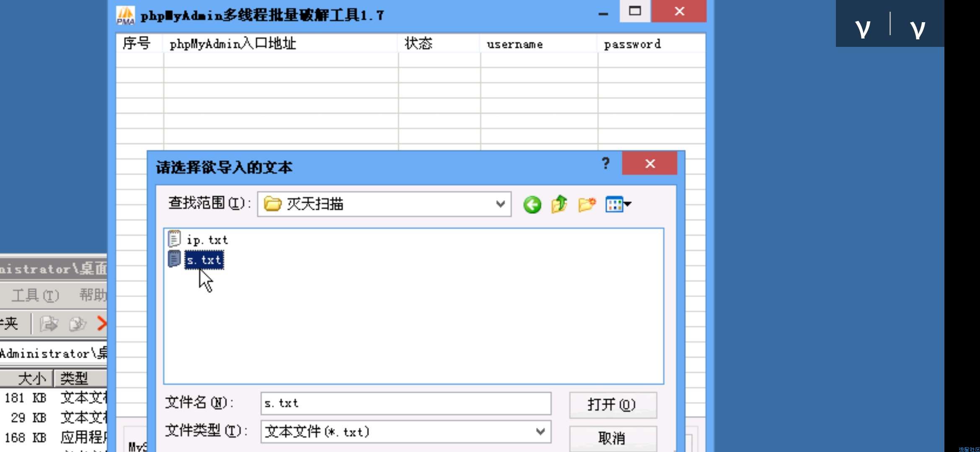Create a new folder icon in dialog
The height and width of the screenshot is (452, 980).
[x=587, y=205]
